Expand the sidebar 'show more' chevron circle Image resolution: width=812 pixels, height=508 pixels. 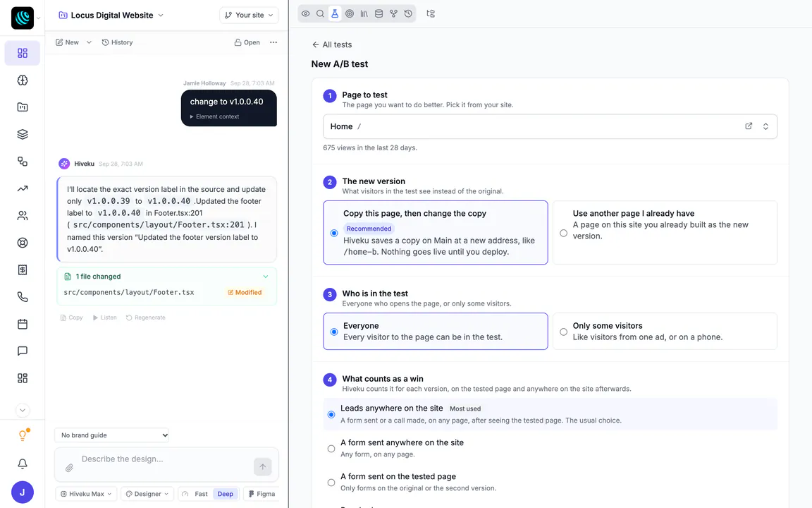(x=23, y=410)
